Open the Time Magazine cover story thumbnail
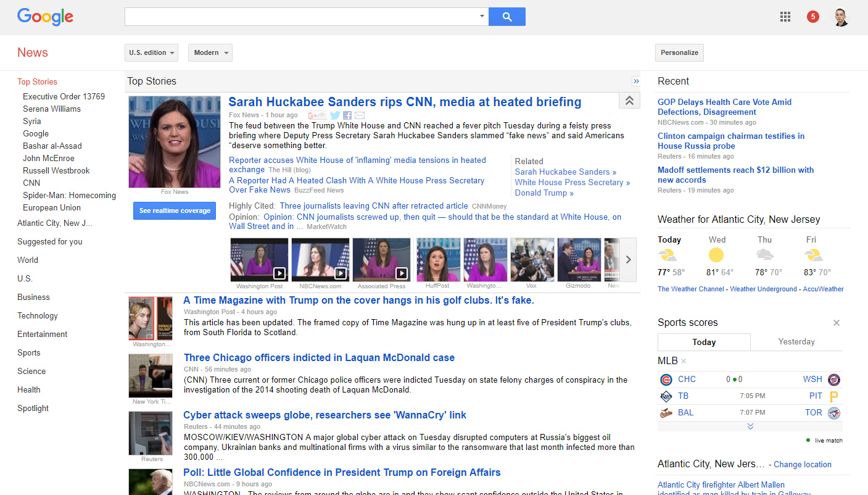This screenshot has height=495, width=868. click(x=151, y=318)
